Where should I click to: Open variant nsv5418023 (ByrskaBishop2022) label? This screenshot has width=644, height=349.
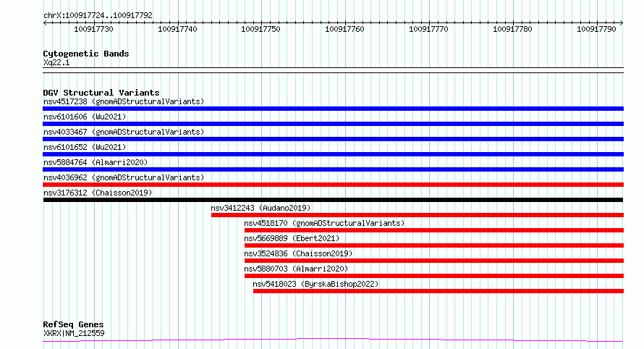coord(315,284)
